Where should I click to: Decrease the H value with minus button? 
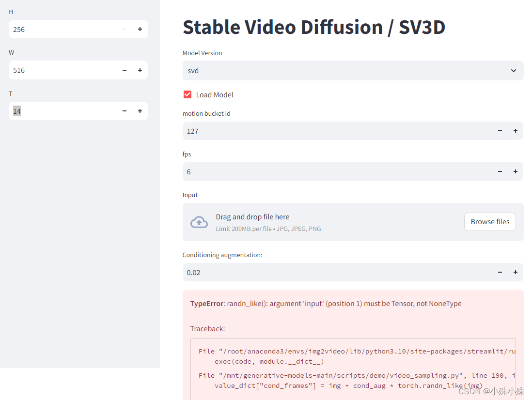[125, 29]
